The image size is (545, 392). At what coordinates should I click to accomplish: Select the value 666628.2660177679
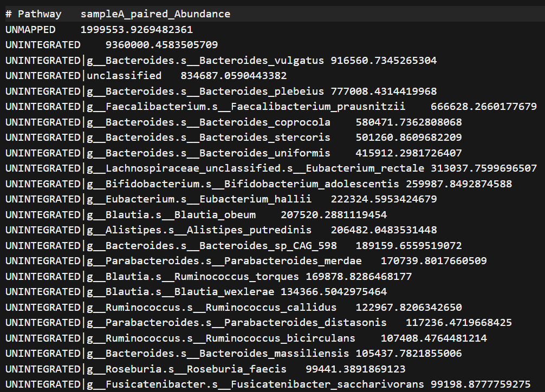484,107
